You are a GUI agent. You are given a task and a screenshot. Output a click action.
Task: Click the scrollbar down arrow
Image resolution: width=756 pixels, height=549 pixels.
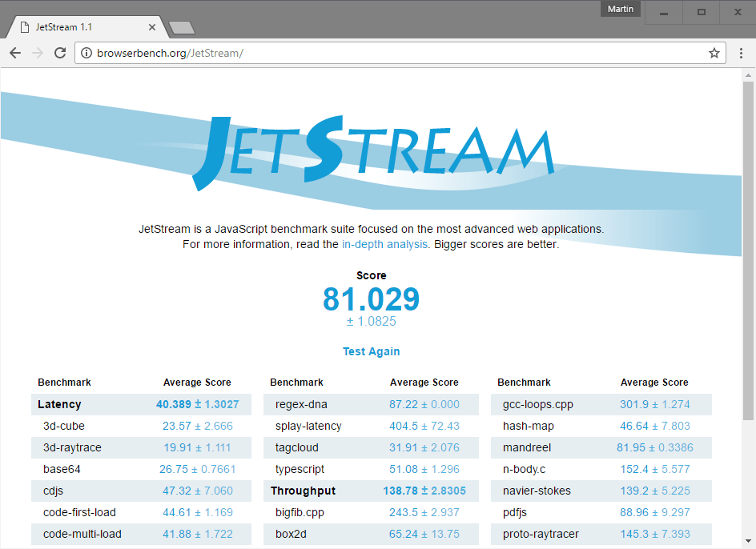click(748, 541)
